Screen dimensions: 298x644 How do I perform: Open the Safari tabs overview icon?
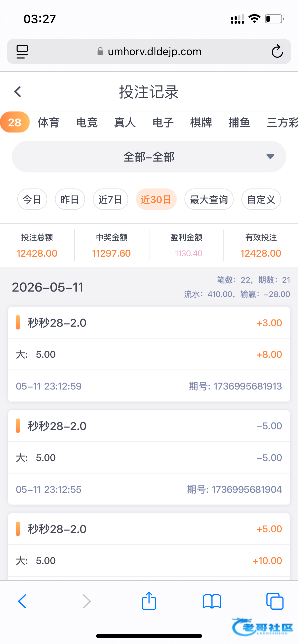tap(275, 601)
